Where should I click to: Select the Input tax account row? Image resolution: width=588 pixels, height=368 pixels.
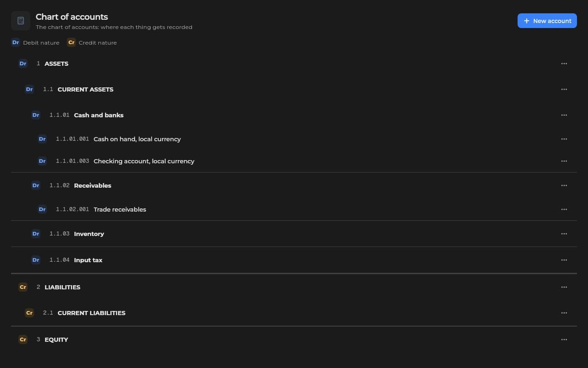[x=294, y=260]
